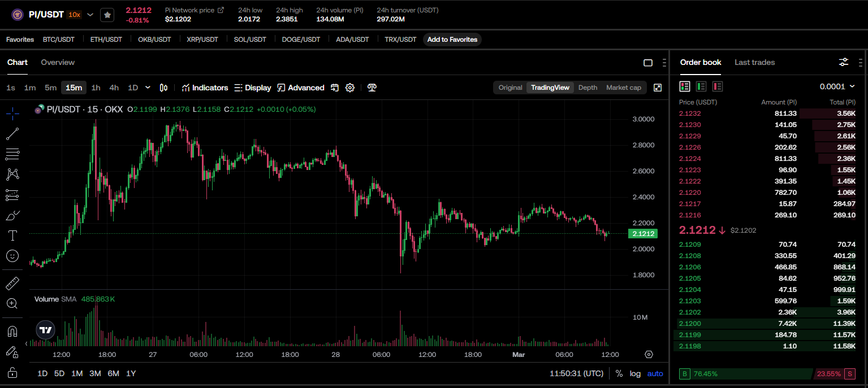Toggle chart panel layout rectangle icon
Image resolution: width=868 pixels, height=388 pixels.
(648, 63)
